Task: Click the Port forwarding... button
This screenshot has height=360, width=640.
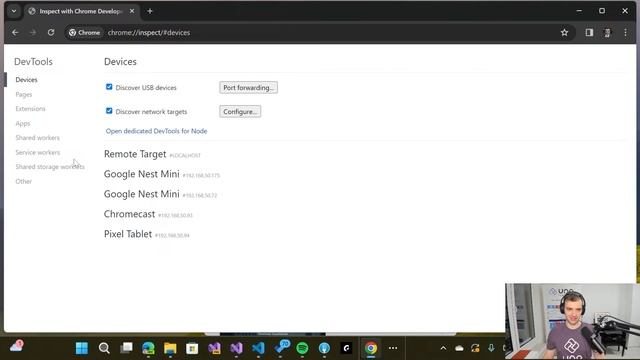Action: (x=249, y=87)
